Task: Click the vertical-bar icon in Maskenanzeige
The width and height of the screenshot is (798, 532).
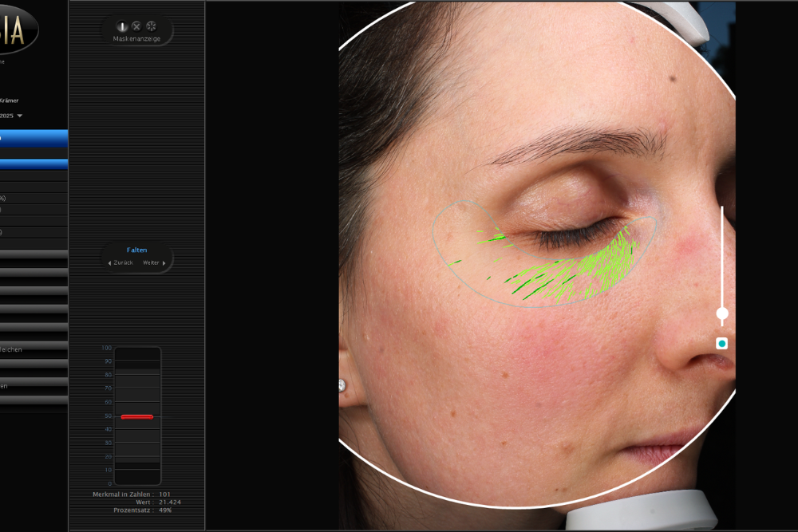Action: click(122, 26)
